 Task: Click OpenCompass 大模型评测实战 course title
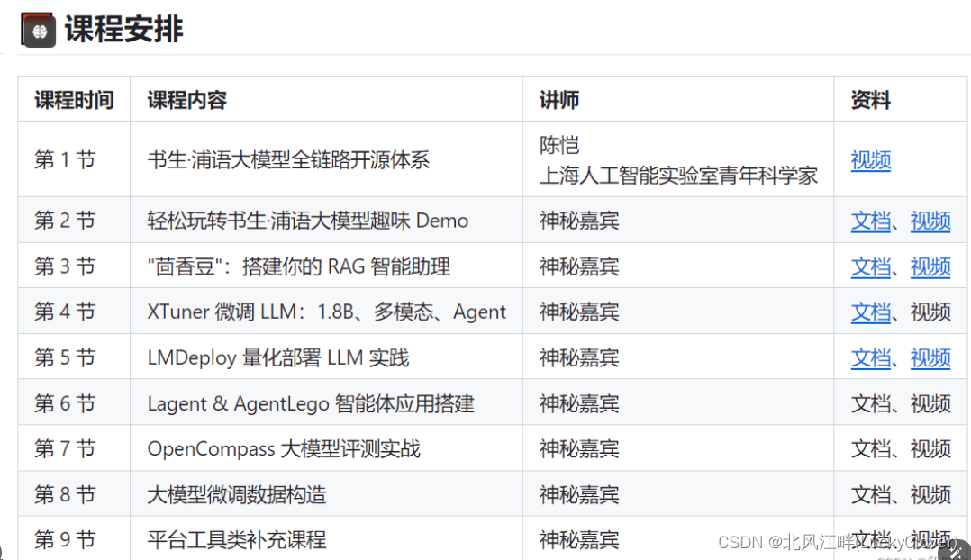coord(284,448)
